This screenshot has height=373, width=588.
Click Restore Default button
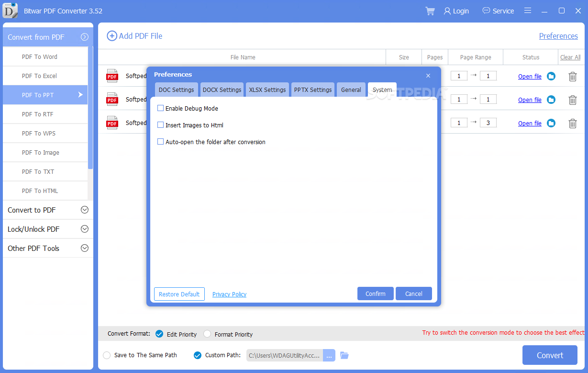(179, 294)
